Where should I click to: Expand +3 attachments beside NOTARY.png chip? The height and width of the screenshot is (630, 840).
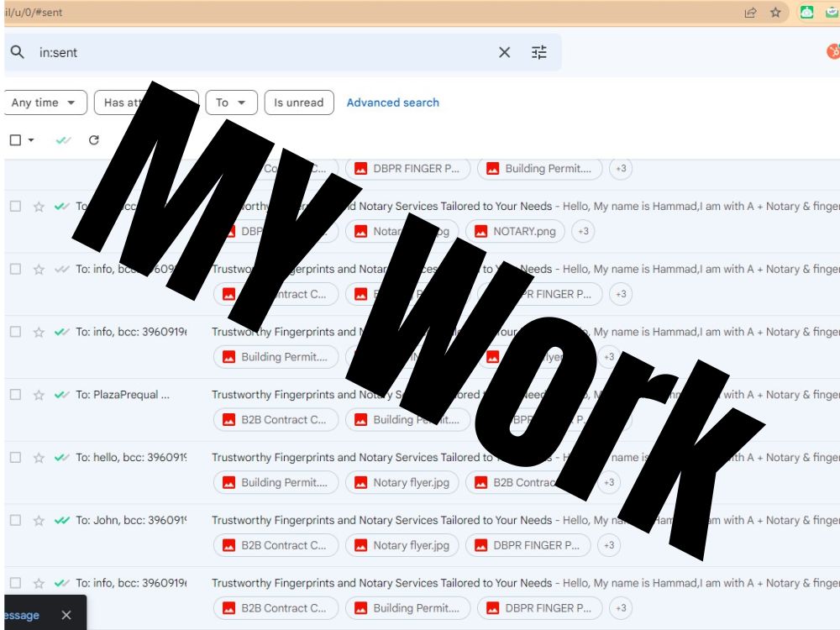click(x=584, y=232)
